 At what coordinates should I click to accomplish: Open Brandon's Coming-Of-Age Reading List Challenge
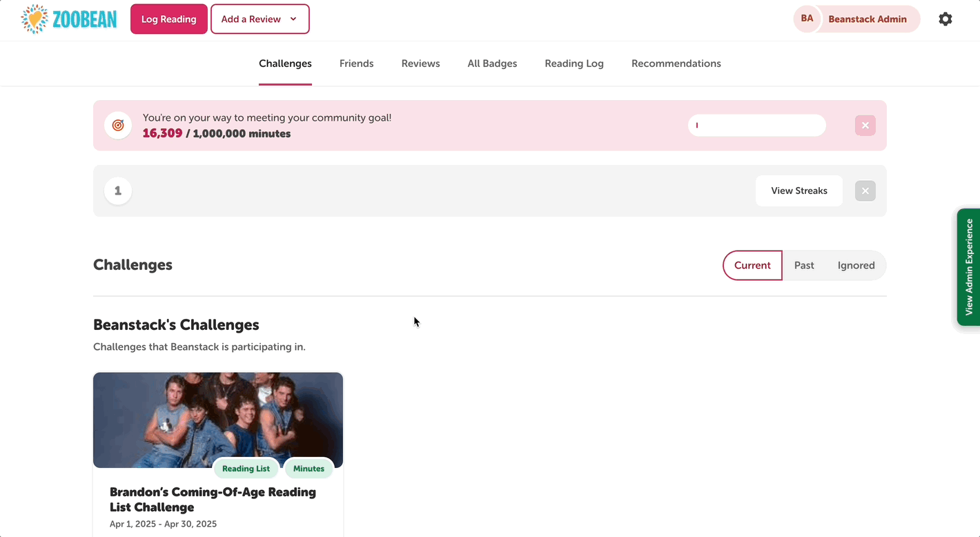pyautogui.click(x=213, y=499)
